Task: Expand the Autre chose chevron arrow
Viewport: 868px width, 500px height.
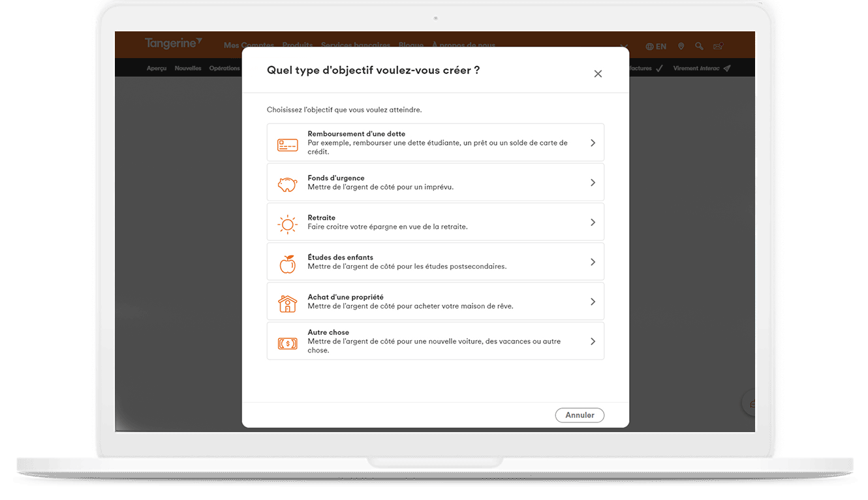Action: click(593, 341)
